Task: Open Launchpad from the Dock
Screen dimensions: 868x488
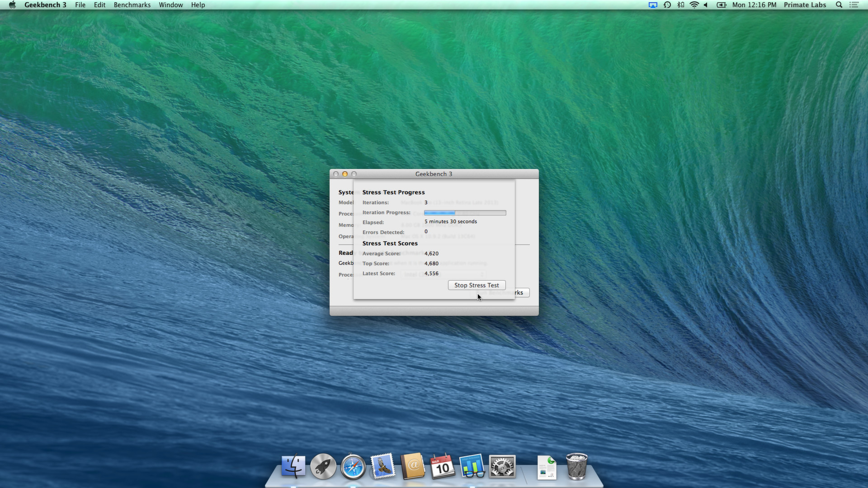Action: click(323, 466)
